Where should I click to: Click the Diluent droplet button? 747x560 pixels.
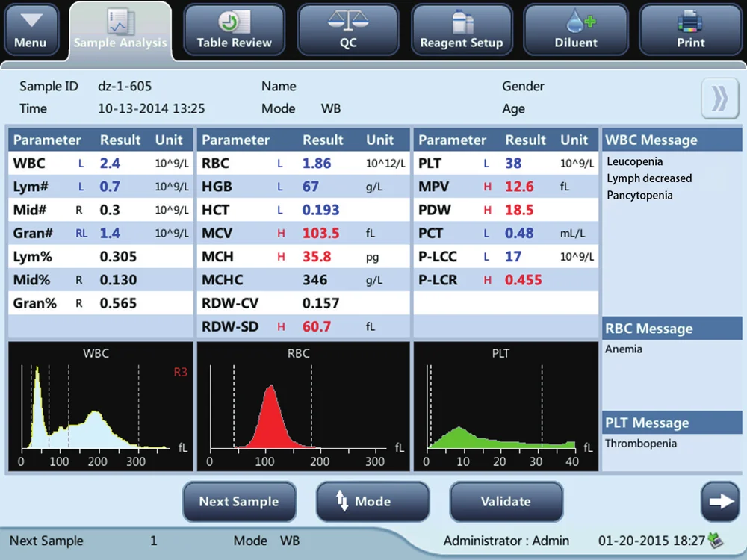575,31
